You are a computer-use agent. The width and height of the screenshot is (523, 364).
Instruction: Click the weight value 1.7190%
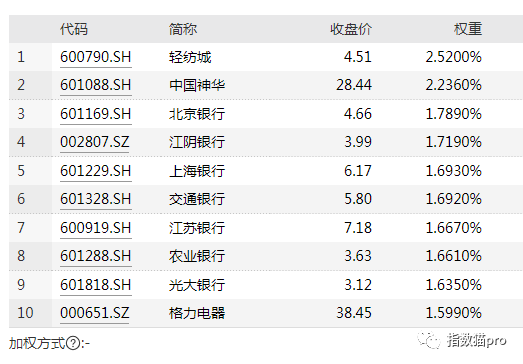pyautogui.click(x=454, y=142)
